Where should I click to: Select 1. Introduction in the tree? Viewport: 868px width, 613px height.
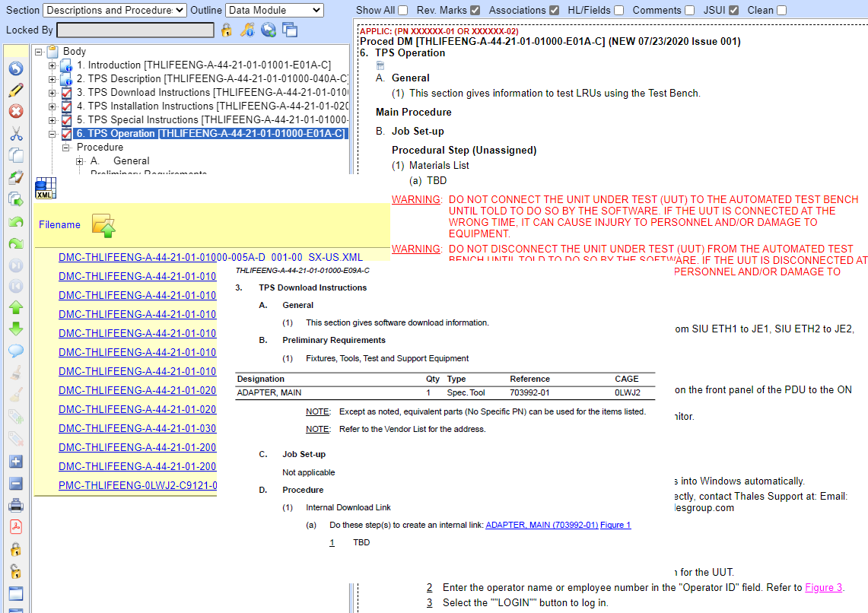click(204, 65)
